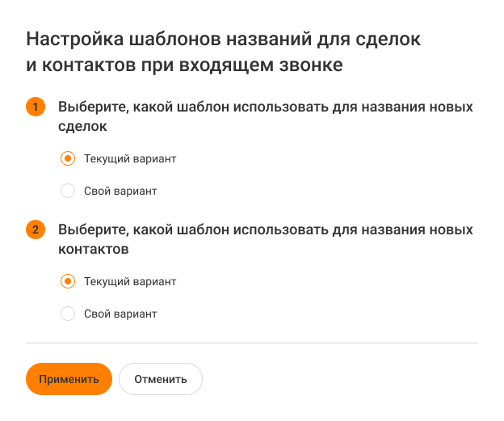Click the "Свой вариант" label text under deals
Viewport: 504px width, 421px height.
[x=120, y=192]
